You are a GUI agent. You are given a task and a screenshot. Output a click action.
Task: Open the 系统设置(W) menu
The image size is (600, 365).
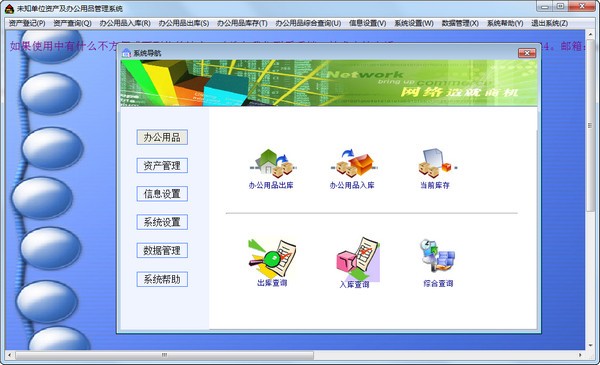tap(414, 23)
